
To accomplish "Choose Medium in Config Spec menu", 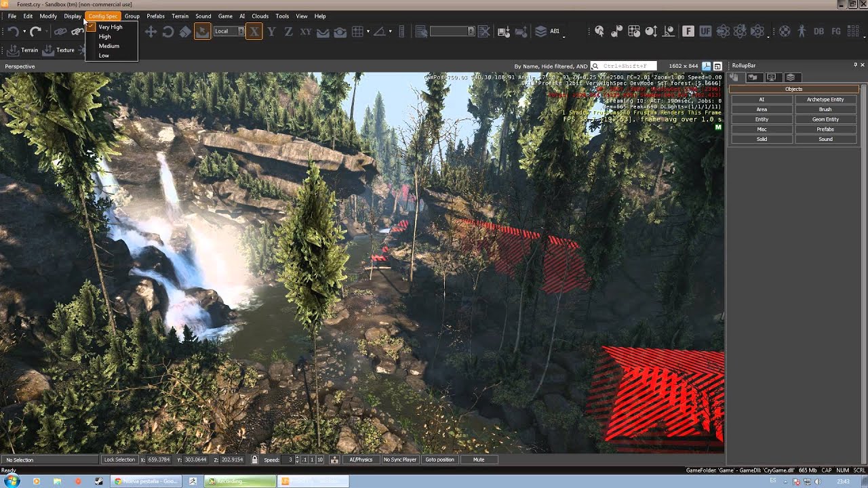I will point(108,46).
